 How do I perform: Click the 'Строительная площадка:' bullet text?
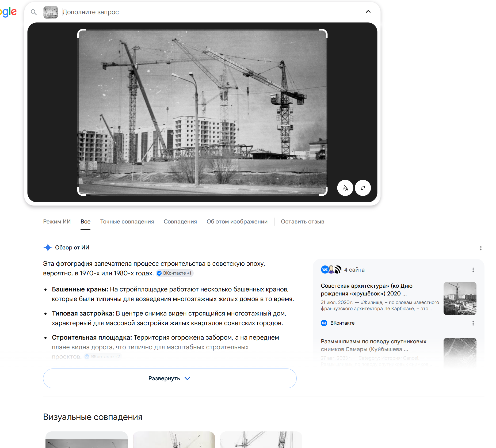[x=92, y=337]
